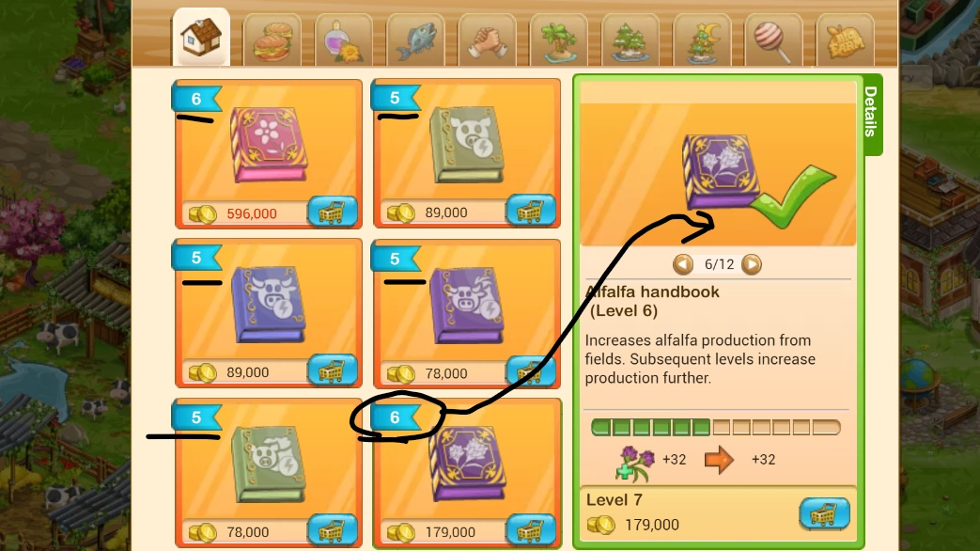Purchase Level 7 upgrade for 179,000

tap(824, 514)
